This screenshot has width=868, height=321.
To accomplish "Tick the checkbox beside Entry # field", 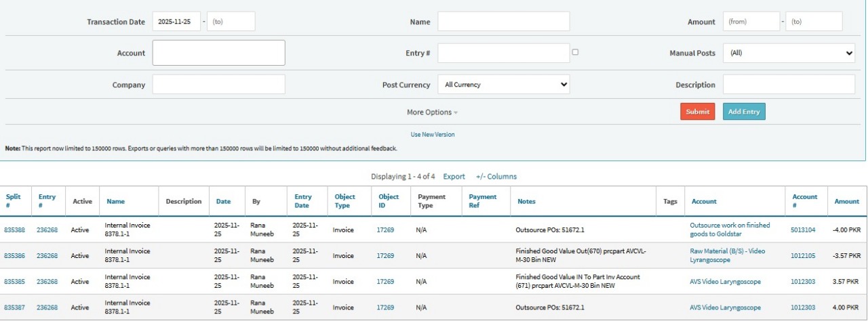I will pyautogui.click(x=575, y=51).
